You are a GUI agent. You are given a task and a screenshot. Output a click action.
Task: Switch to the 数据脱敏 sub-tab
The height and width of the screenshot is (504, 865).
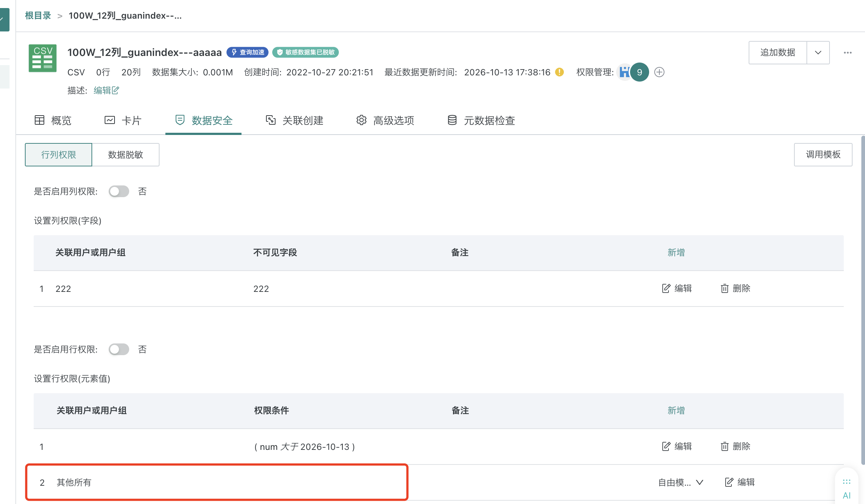pyautogui.click(x=126, y=155)
